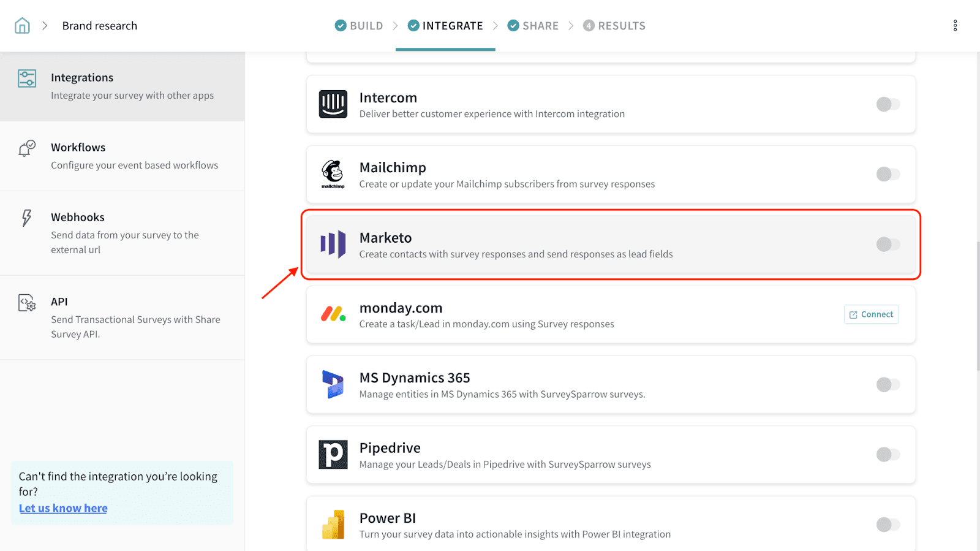Enable the Intercom integration toggle
This screenshot has width=980, height=551.
(x=888, y=104)
